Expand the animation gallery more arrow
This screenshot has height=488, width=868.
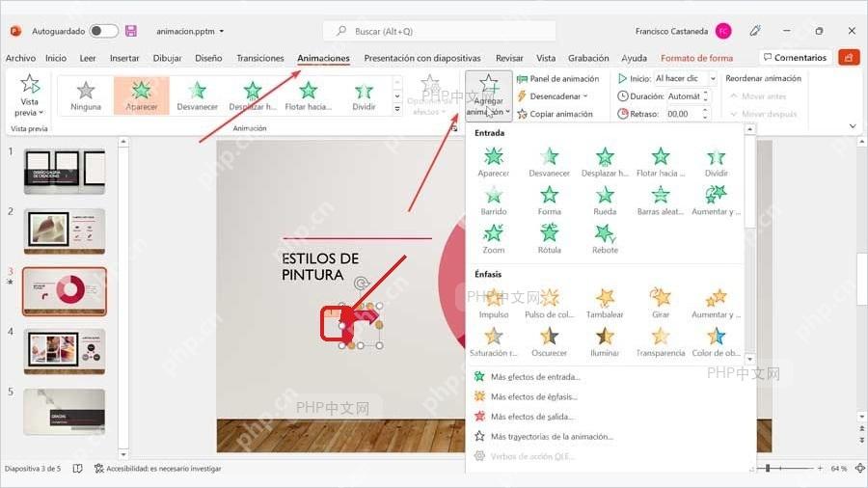click(x=397, y=109)
